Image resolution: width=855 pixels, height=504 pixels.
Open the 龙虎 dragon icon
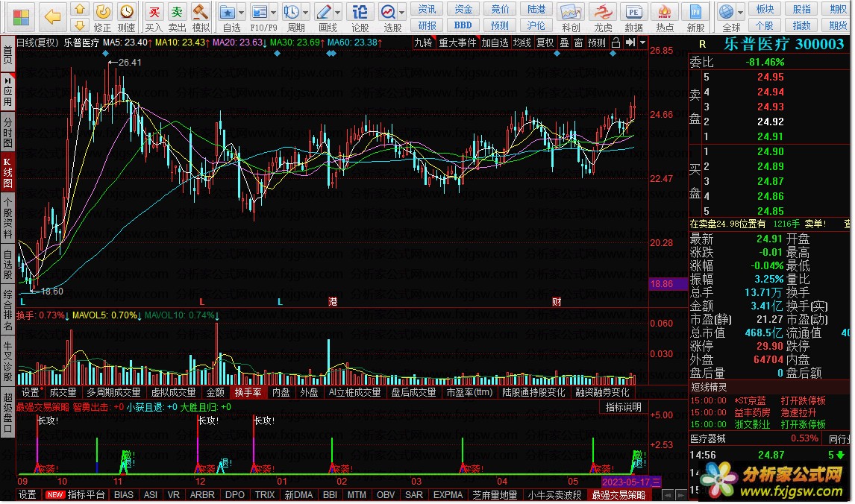point(603,12)
